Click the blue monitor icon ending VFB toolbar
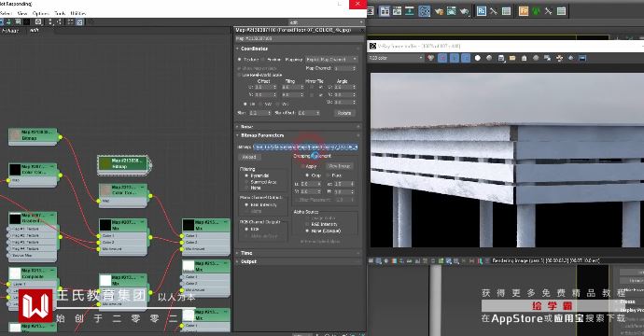The height and width of the screenshot is (336, 644). pos(582,58)
